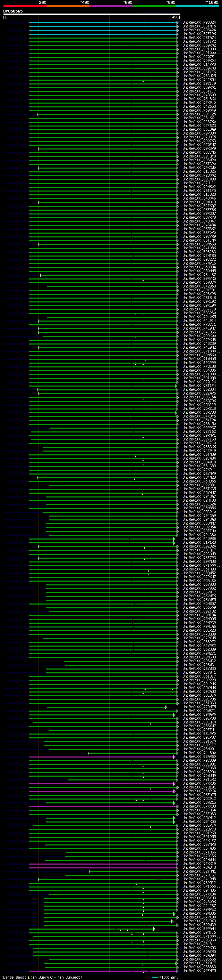Select the UniRef100_A7Q7E1 label
Viewport: 222px width, 980px height.
[199, 57]
